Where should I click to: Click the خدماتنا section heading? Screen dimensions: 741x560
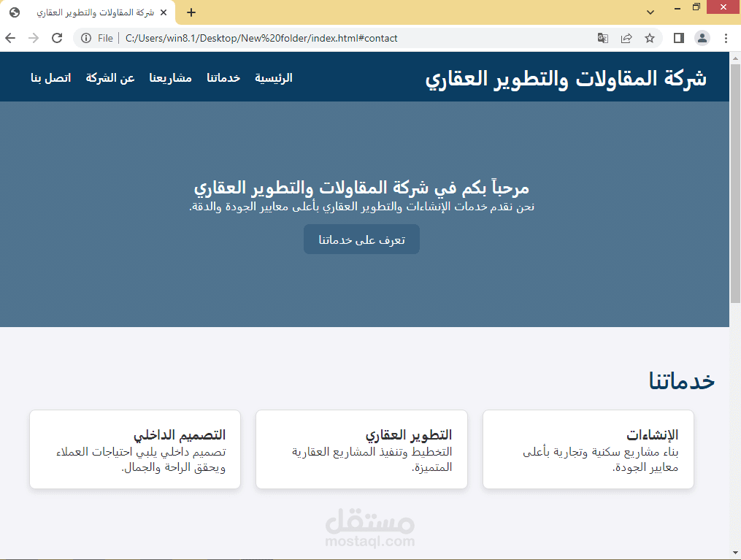click(681, 380)
